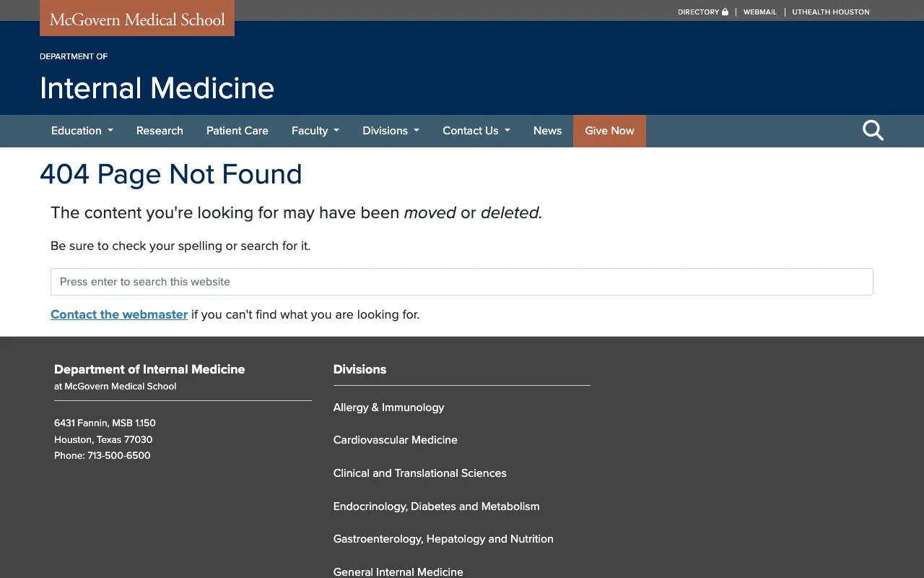Open Allergy & Immunology division link
The height and width of the screenshot is (578, 924).
click(388, 407)
